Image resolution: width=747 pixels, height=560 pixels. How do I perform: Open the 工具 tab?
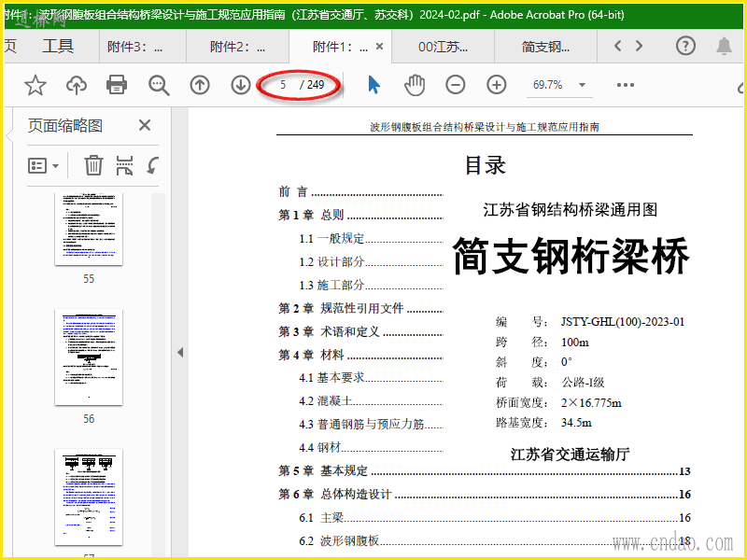coord(58,46)
